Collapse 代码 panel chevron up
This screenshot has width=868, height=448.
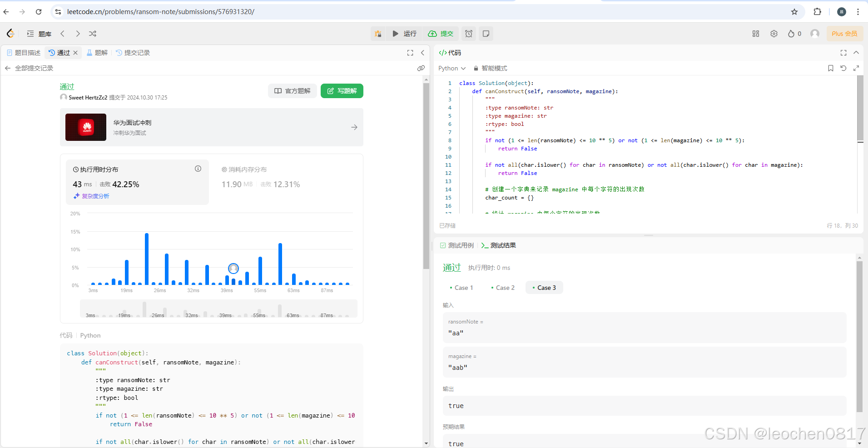click(856, 53)
